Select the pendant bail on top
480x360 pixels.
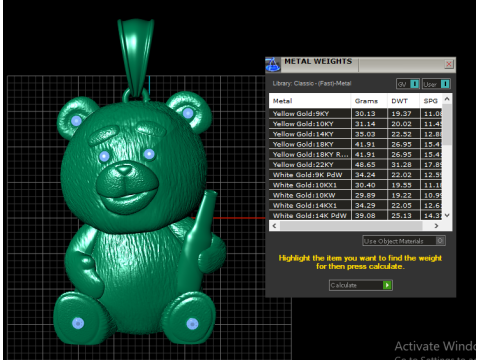pos(136,57)
